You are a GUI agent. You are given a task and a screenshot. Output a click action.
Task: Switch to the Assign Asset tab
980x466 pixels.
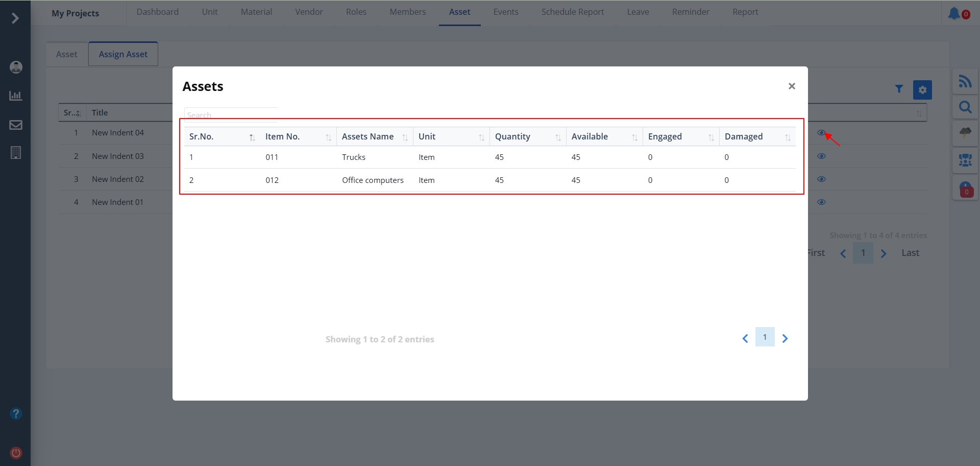tap(123, 54)
